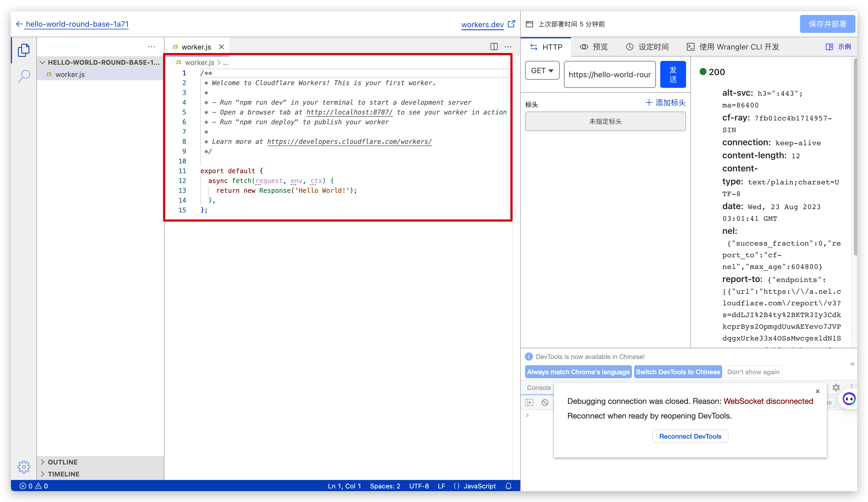Click the LF line ending status

(x=441, y=486)
